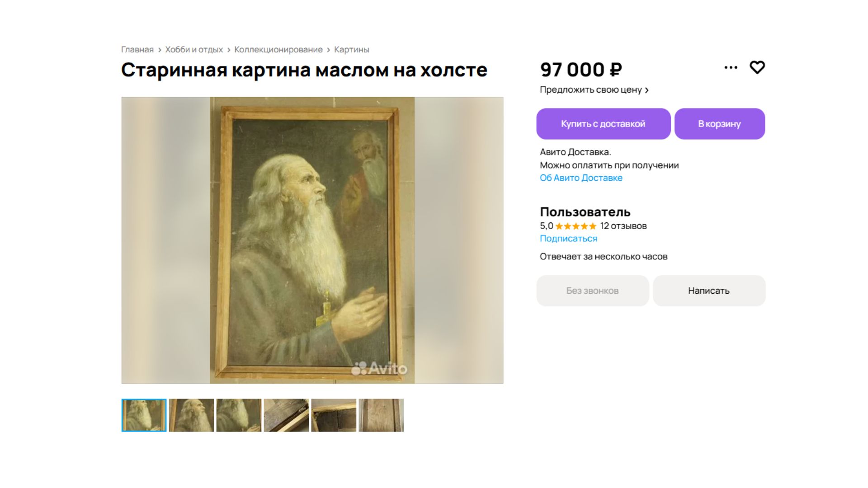Click the five-star seller rating
868x488 pixels.
(x=576, y=226)
